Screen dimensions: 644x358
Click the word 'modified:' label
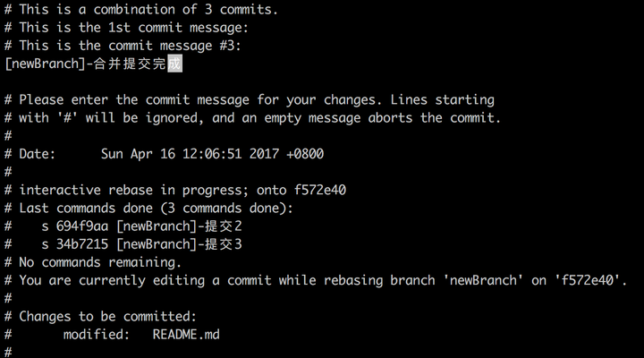tap(97, 335)
